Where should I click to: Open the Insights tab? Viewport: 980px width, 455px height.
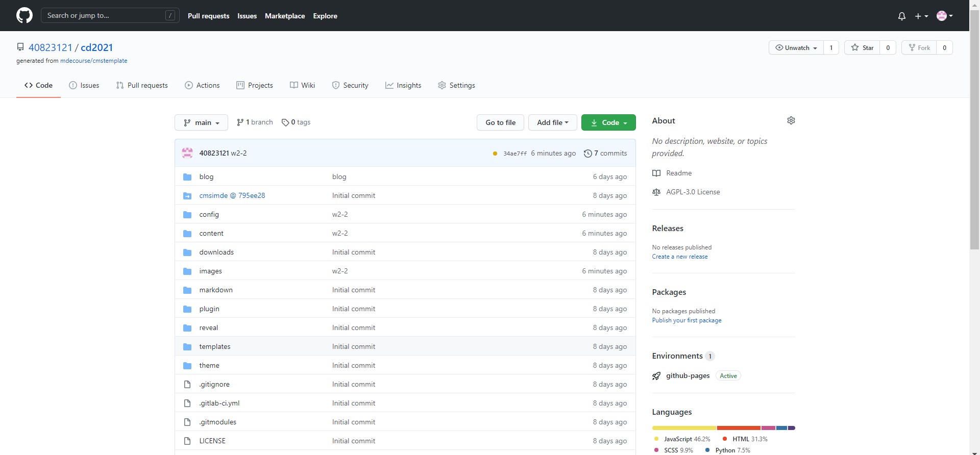coord(403,85)
